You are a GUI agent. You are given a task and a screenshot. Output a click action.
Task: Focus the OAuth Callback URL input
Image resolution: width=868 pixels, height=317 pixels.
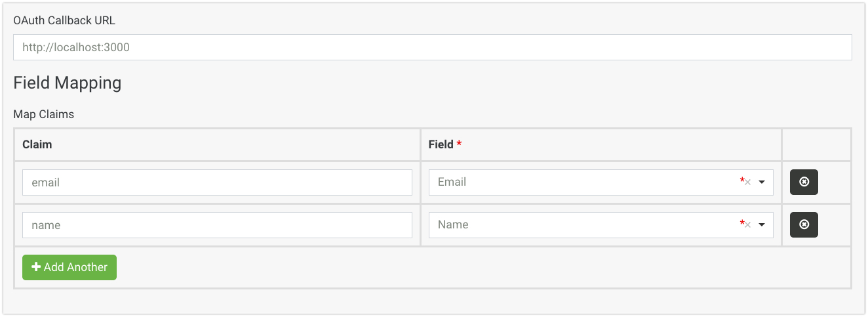coord(432,47)
